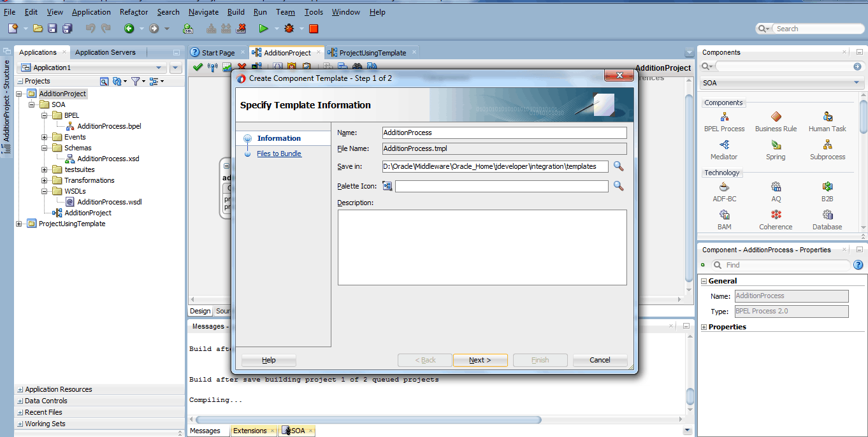
Task: Expand the Application Resources section
Action: [x=20, y=389]
